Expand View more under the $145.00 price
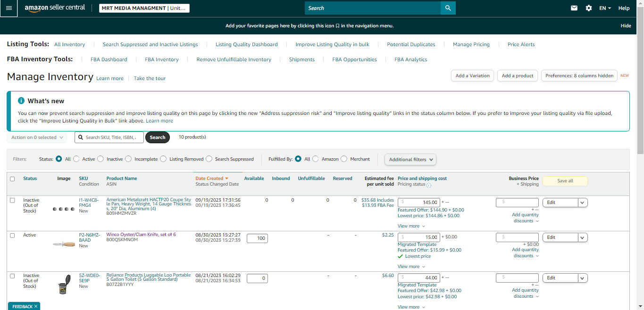 click(411, 226)
